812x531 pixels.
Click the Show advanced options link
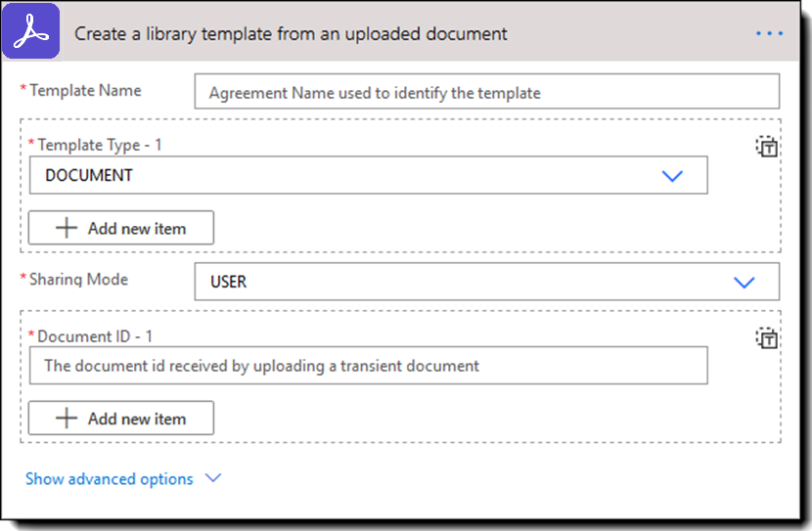(109, 479)
